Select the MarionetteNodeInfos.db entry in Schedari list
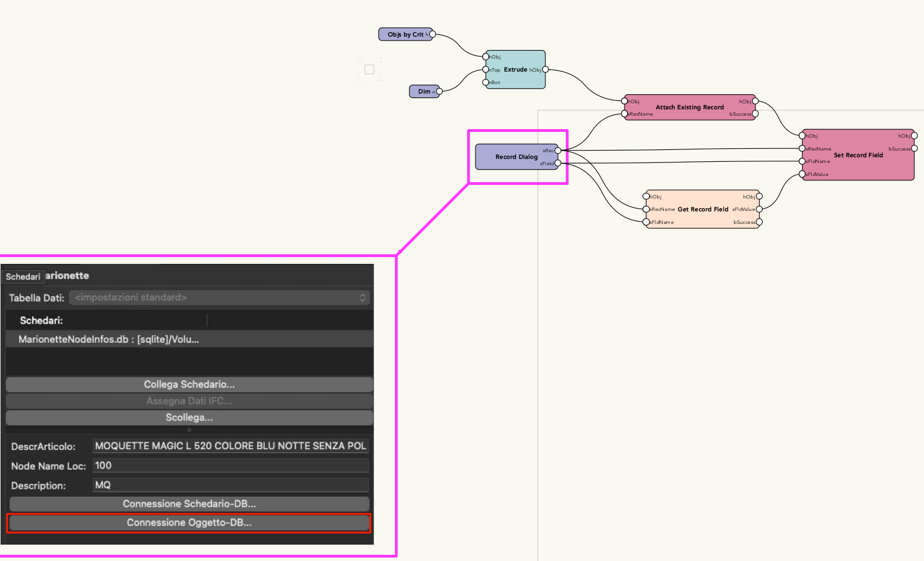Image resolution: width=924 pixels, height=561 pixels. click(108, 339)
